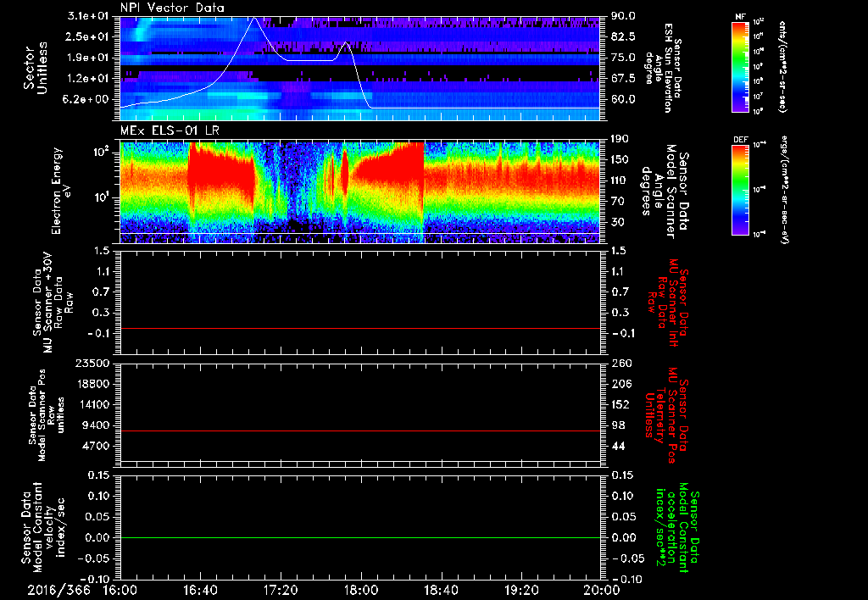Click the "110" scanner angle tick
Screen dimensions: 868x600
(x=620, y=181)
